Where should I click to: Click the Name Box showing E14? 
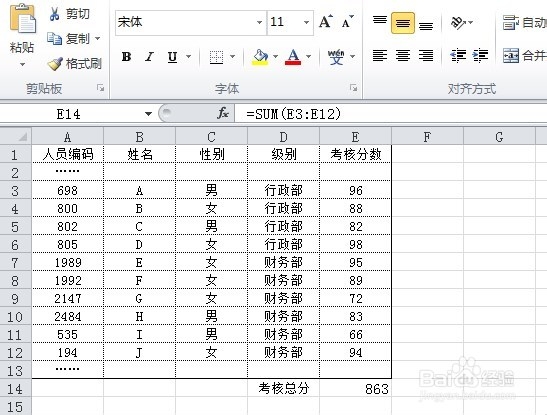69,114
